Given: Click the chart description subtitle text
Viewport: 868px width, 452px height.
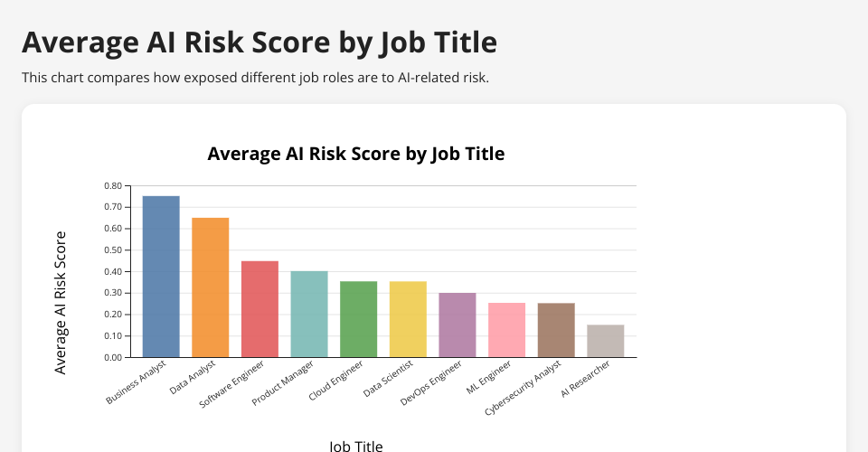Looking at the screenshot, I should [x=255, y=78].
